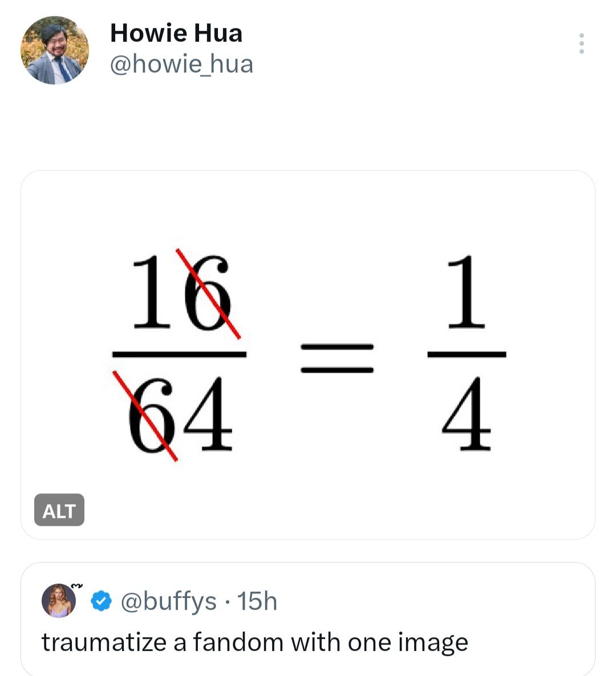Click the equals sign in the image
Viewport: 616px width, 676px height.
337,358
